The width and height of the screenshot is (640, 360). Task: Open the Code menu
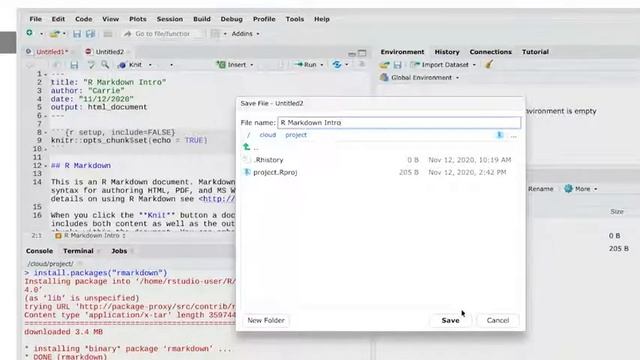click(83, 19)
